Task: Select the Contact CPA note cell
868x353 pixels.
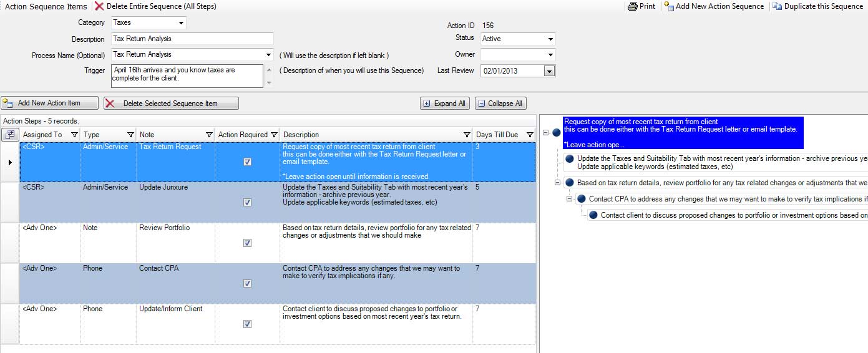Action: 176,283
